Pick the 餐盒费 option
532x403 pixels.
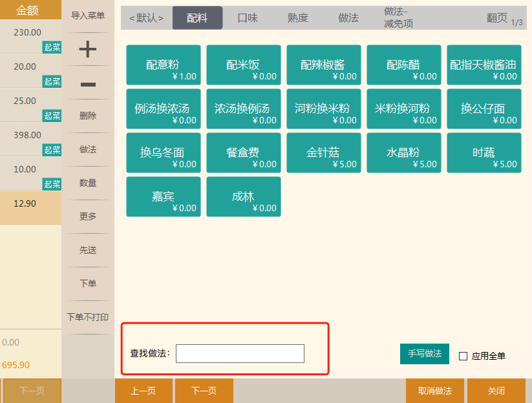(242, 153)
